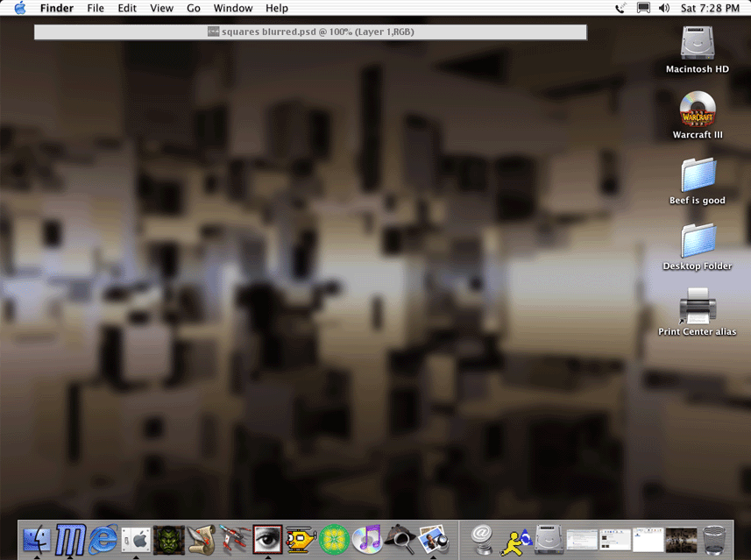This screenshot has height=560, width=751.
Task: Open the volume menu bar control
Action: click(664, 8)
